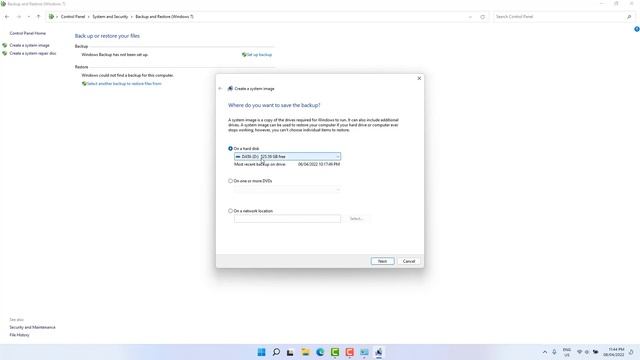Launch File Explorer from taskbar

click(x=305, y=352)
